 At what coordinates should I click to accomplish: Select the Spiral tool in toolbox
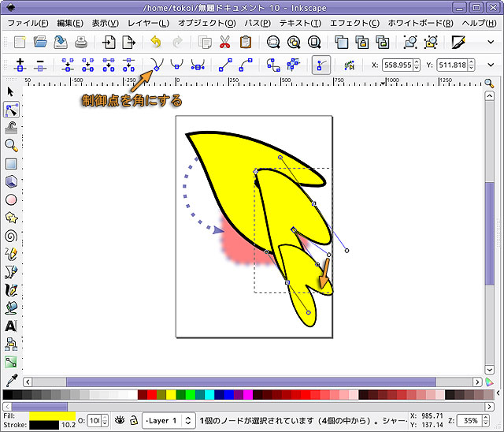coord(11,235)
